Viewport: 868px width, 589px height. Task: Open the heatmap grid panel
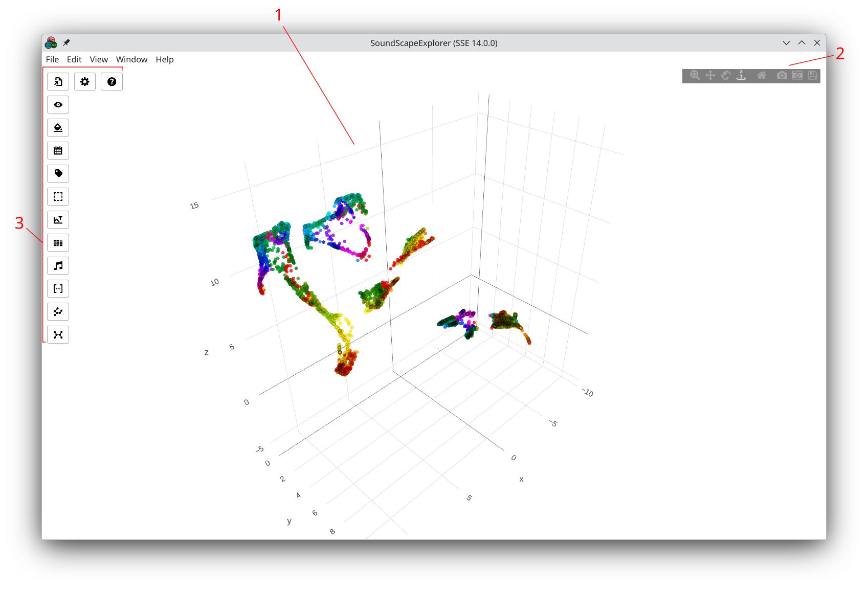tap(58, 243)
